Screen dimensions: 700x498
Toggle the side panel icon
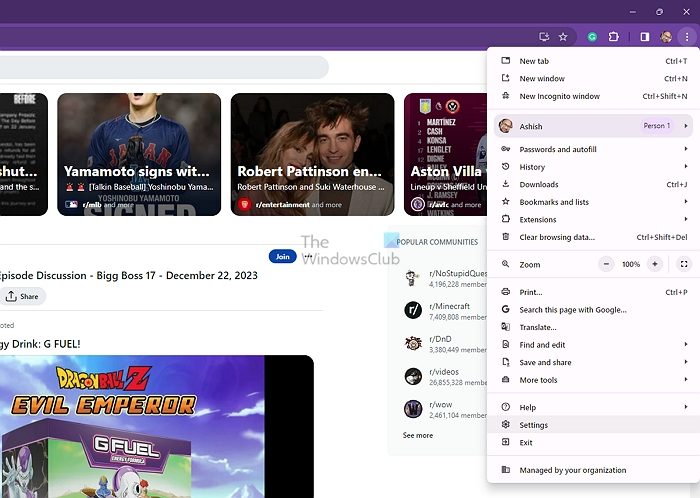point(645,37)
